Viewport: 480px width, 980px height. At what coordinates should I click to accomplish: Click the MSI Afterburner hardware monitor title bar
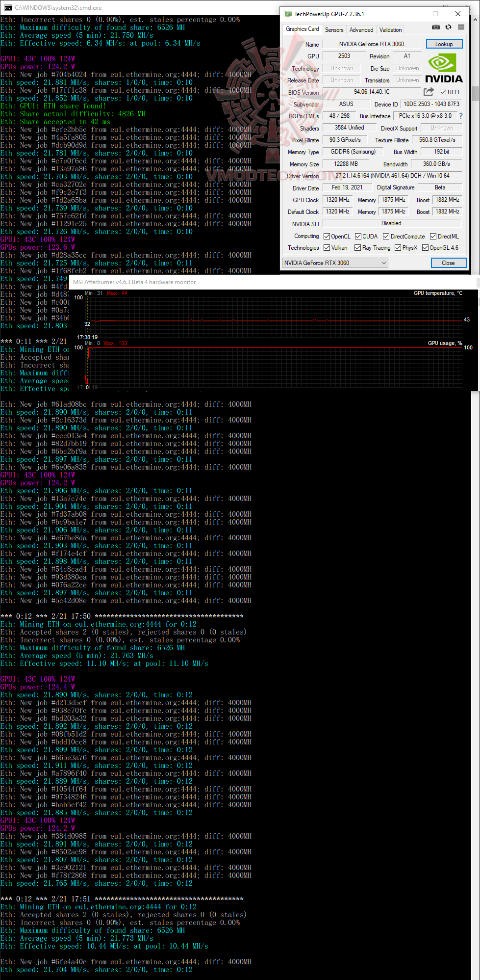[273, 282]
